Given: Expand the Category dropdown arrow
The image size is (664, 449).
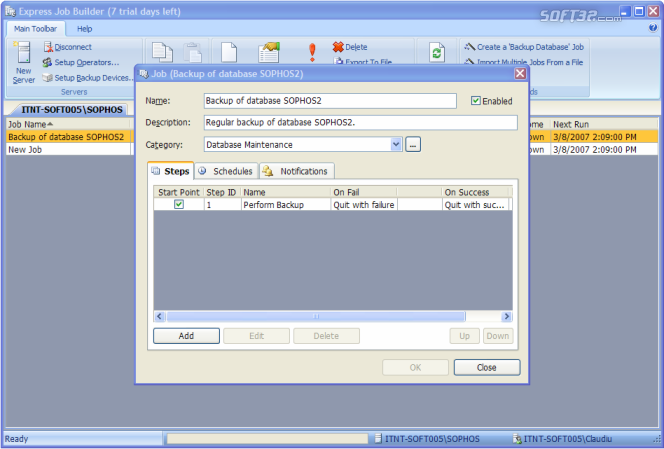Looking at the screenshot, I should 396,144.
